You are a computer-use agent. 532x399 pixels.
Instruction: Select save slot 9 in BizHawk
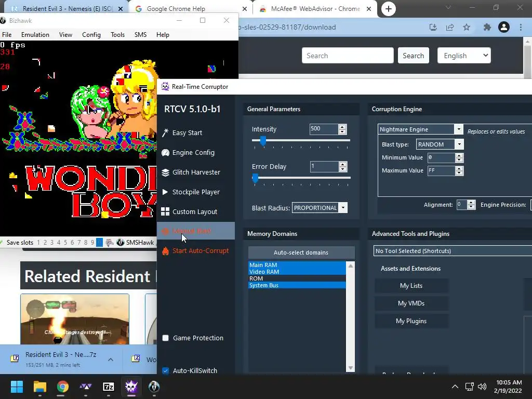(x=92, y=242)
